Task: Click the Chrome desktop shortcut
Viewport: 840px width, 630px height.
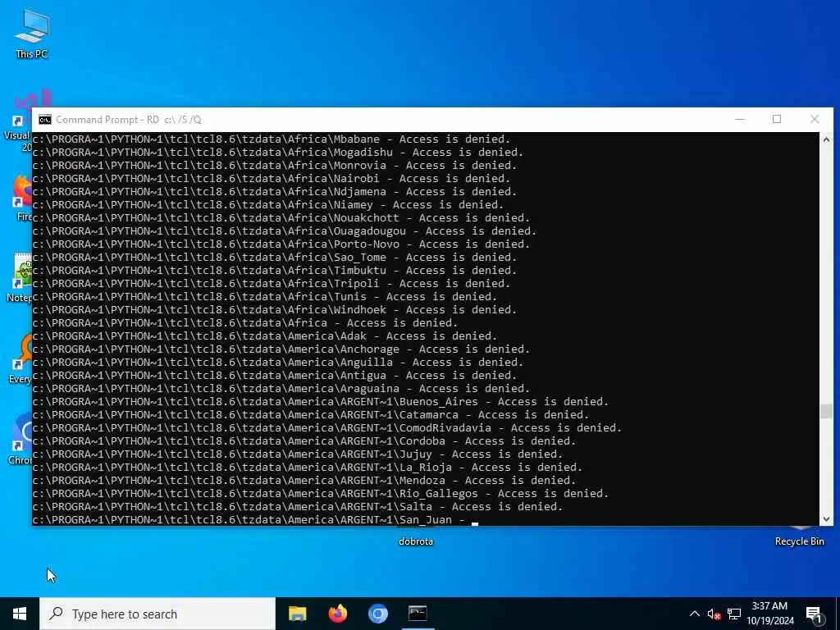Action: [21, 438]
